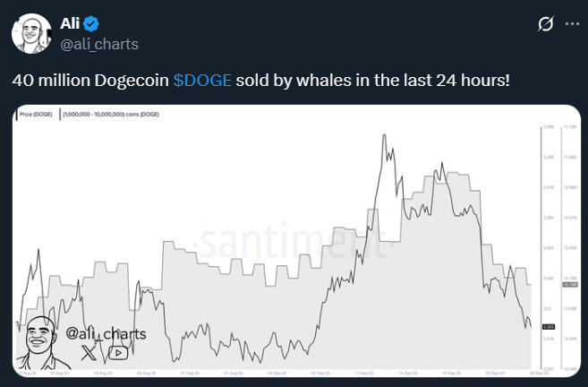Open the three-dot more options menu
This screenshot has height=387, width=588.
(572, 24)
